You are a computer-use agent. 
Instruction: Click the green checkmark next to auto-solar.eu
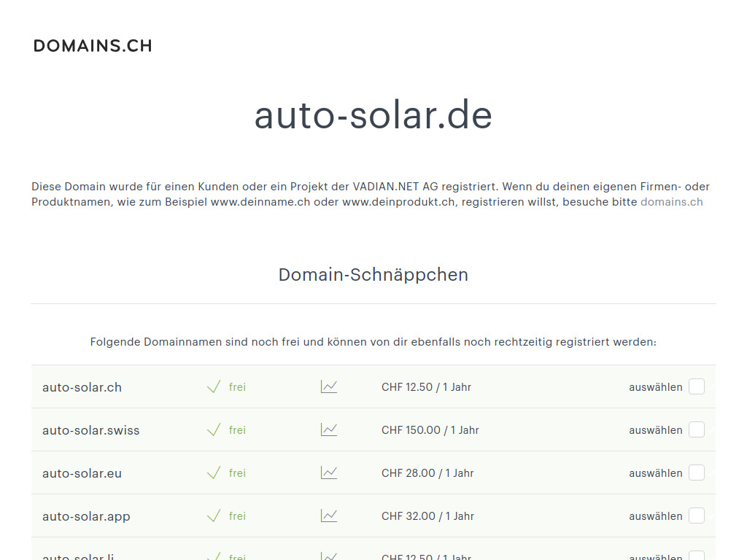click(x=214, y=472)
